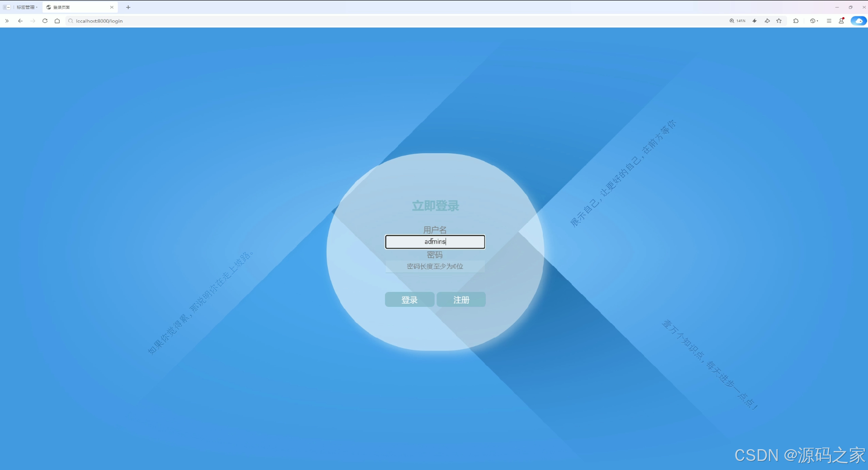
Task: Expand the double-chevron sidebar toggle
Action: pos(7,21)
